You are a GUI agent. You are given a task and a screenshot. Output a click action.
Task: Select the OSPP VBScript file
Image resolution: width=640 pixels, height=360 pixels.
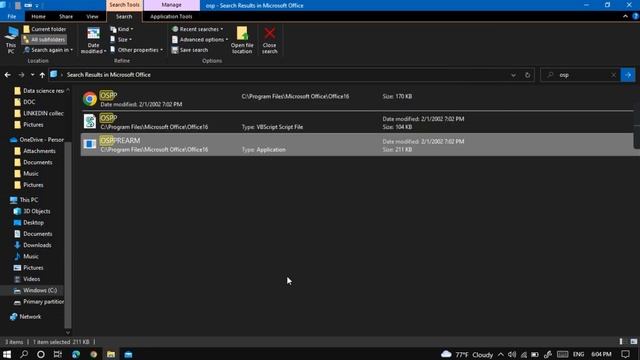tap(357, 122)
